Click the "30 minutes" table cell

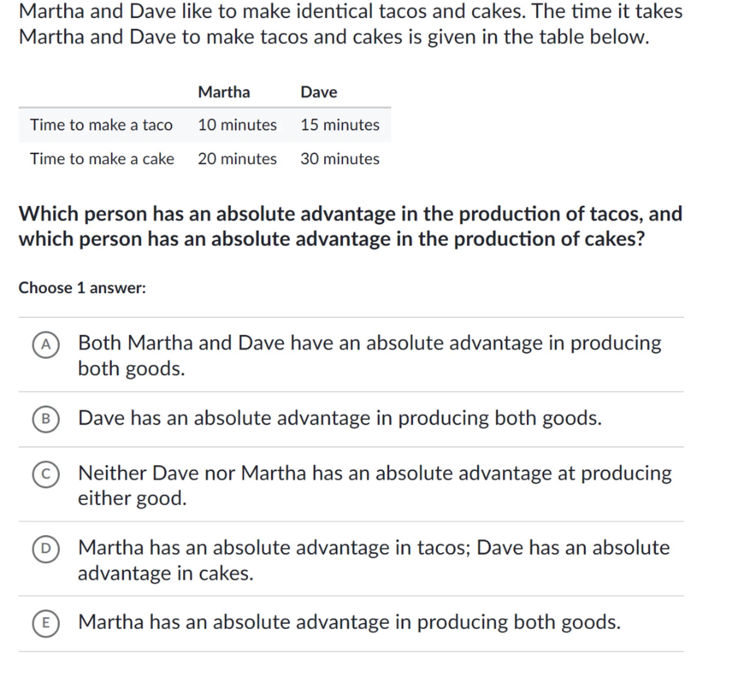point(340,159)
